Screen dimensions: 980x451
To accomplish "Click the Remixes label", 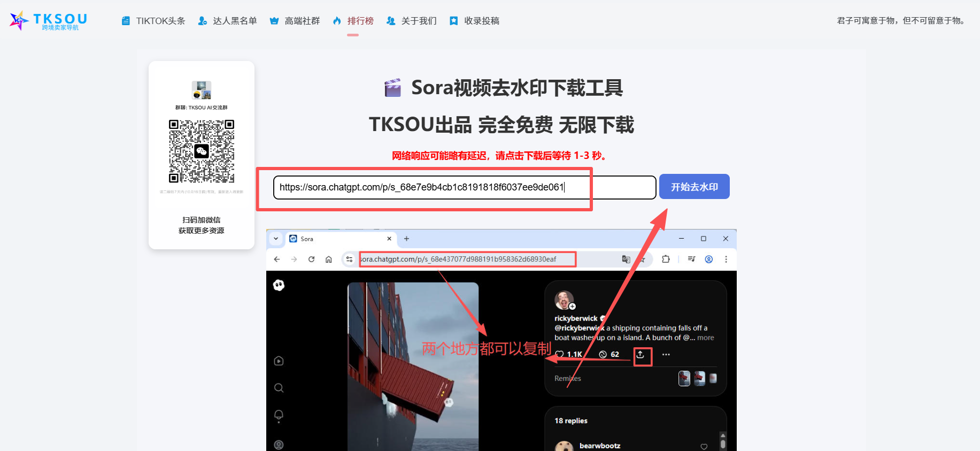I will coord(568,378).
